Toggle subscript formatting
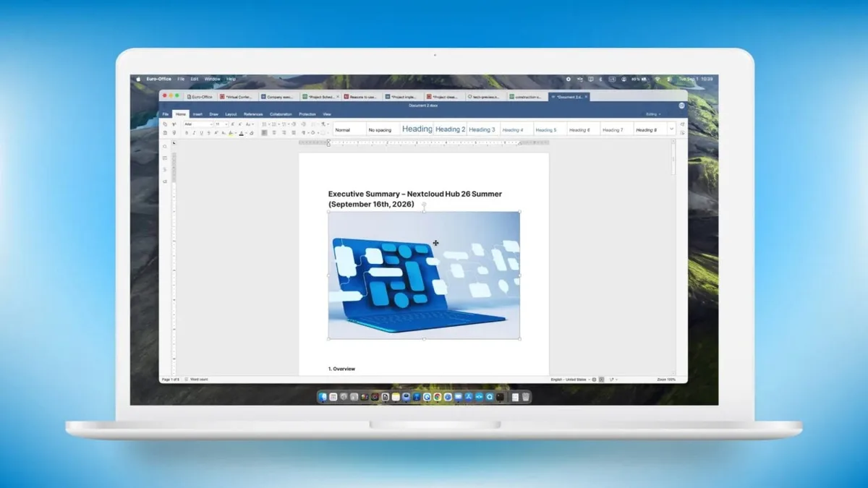 coord(224,133)
